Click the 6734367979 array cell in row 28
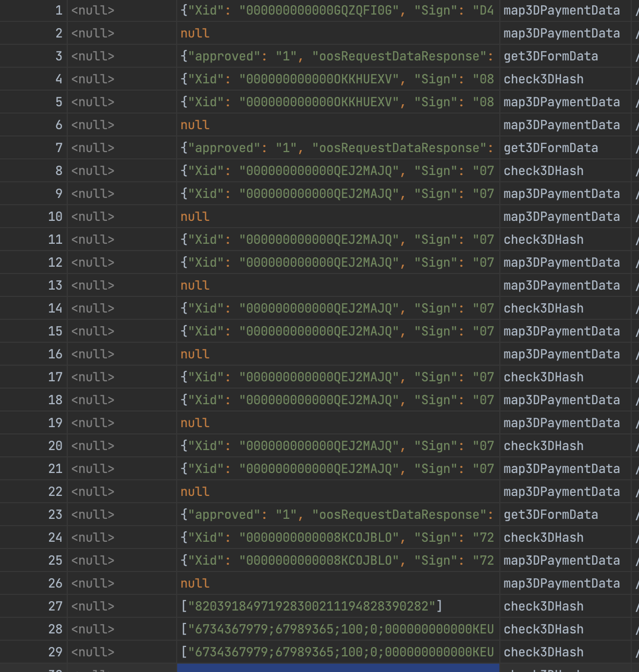Screen dimensions: 639x672 tap(337, 629)
